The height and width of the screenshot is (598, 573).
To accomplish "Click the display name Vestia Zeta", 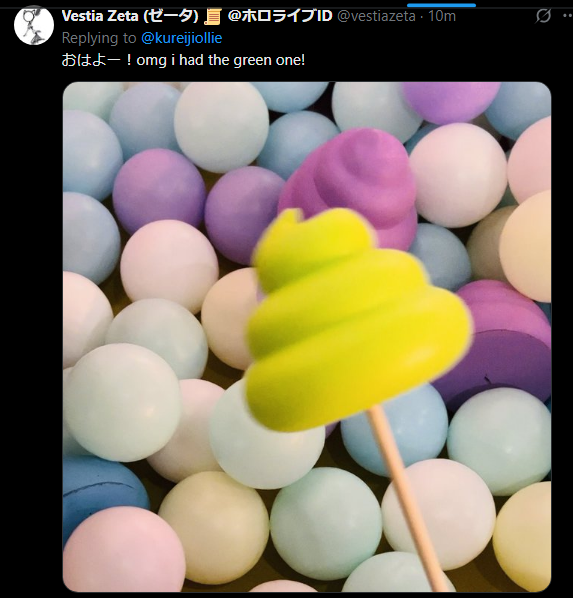I will pos(100,16).
